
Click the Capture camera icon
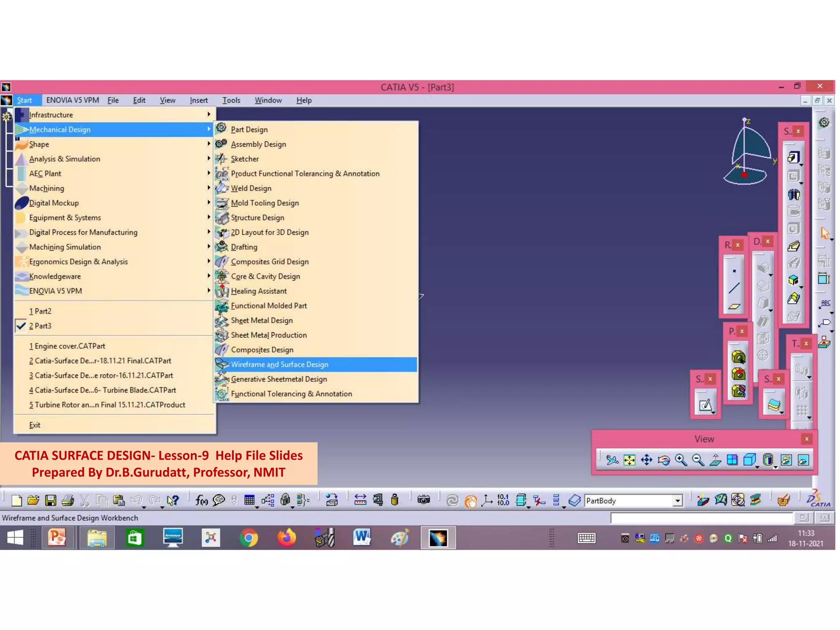click(x=423, y=500)
